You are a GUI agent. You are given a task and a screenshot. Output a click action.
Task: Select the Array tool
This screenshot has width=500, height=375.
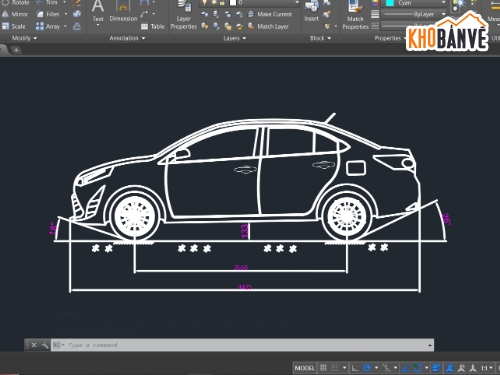point(48,26)
